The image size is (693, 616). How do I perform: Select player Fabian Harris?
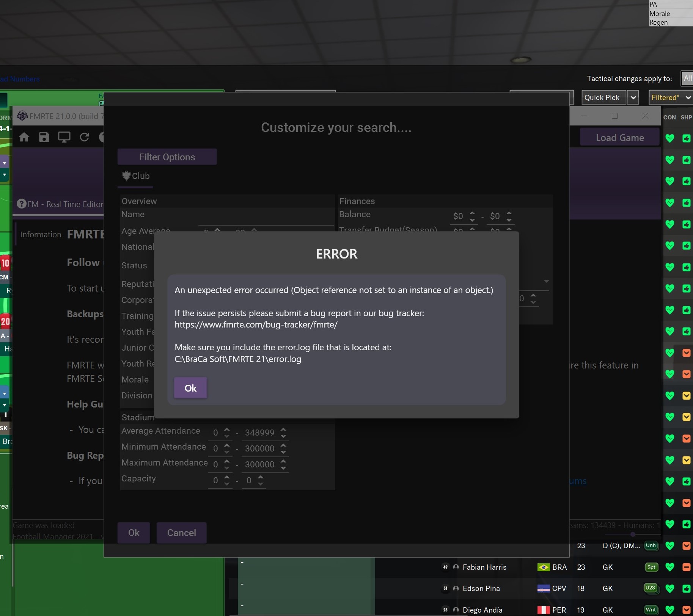click(484, 567)
